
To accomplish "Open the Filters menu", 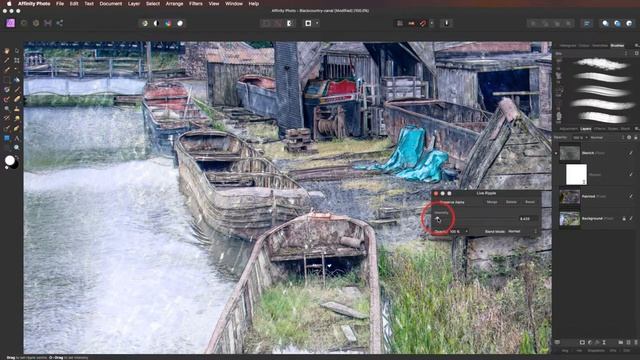I will tap(196, 4).
